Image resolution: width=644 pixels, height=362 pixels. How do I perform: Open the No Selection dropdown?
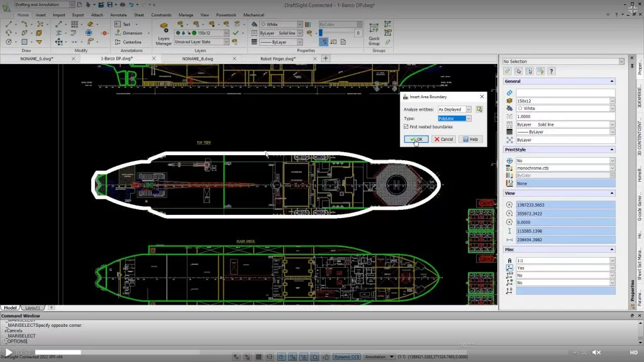coord(621,62)
